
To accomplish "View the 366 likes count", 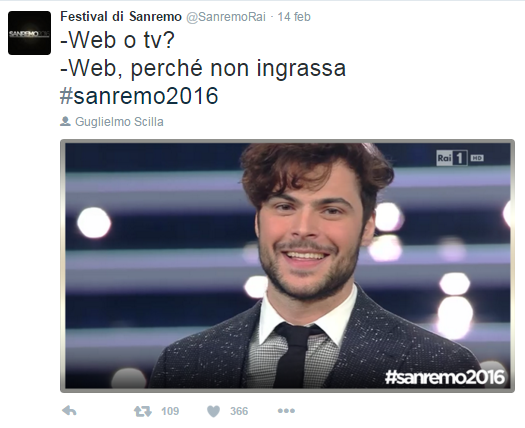I will click(239, 411).
